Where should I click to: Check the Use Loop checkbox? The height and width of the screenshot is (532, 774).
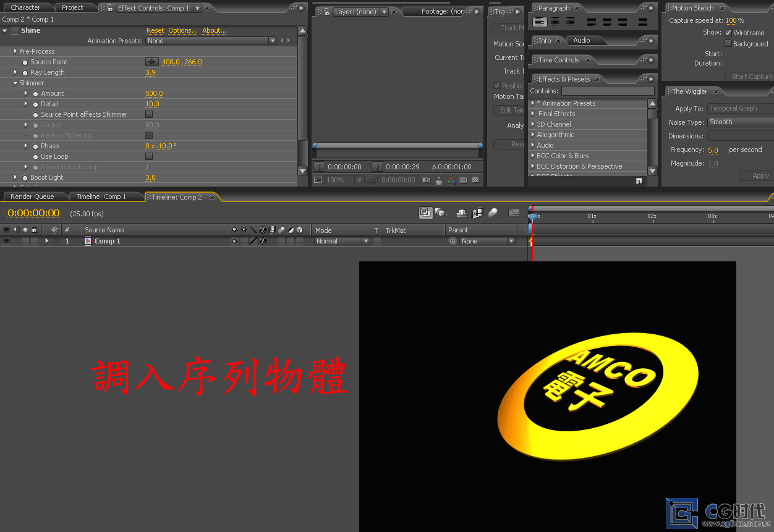[149, 156]
